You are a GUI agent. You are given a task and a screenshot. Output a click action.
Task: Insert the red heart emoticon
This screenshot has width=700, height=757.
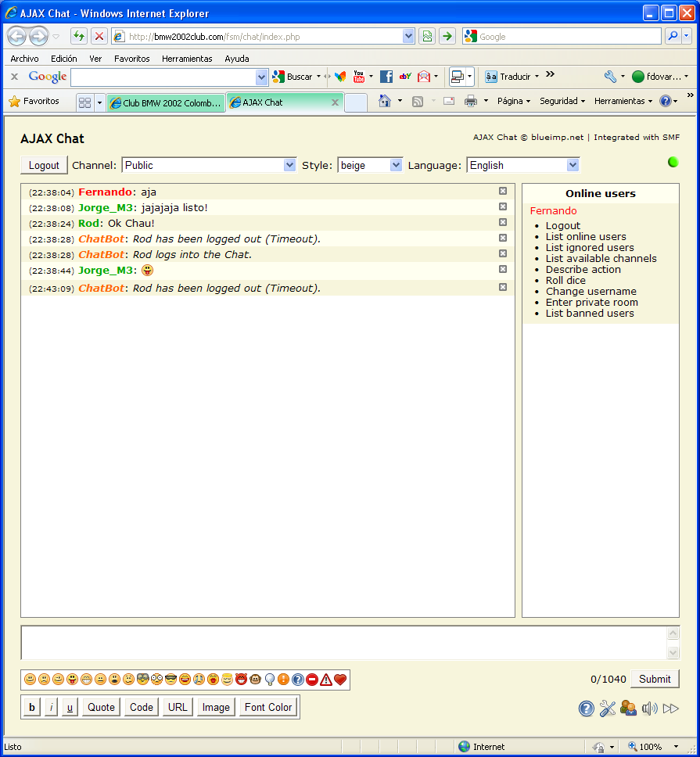tap(340, 680)
